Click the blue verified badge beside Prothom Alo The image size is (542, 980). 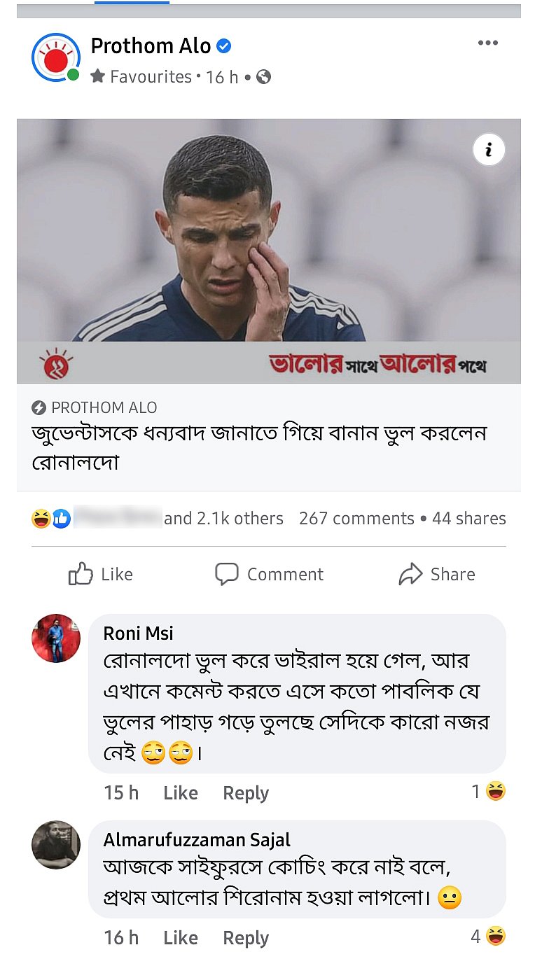(x=224, y=47)
